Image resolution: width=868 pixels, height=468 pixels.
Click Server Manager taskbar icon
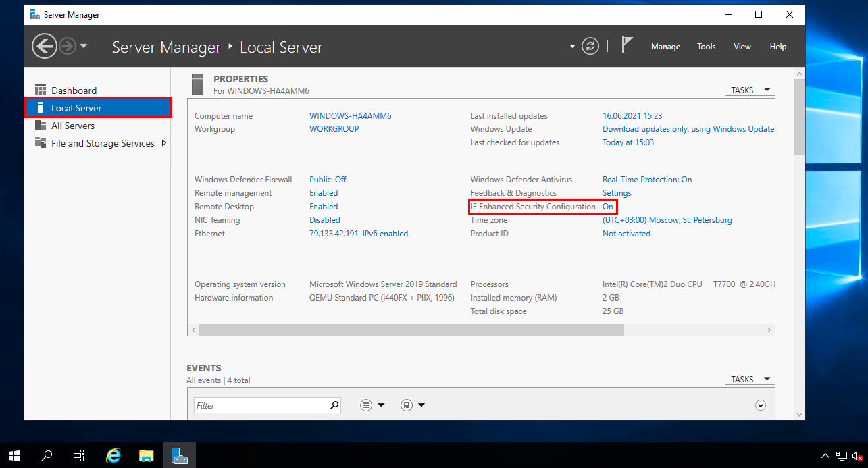pyautogui.click(x=179, y=456)
